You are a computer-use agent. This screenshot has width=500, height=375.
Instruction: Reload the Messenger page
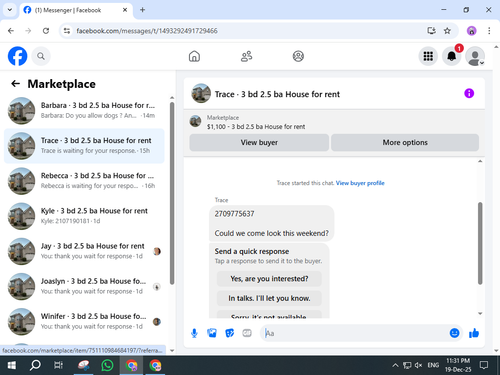pyautogui.click(x=46, y=31)
